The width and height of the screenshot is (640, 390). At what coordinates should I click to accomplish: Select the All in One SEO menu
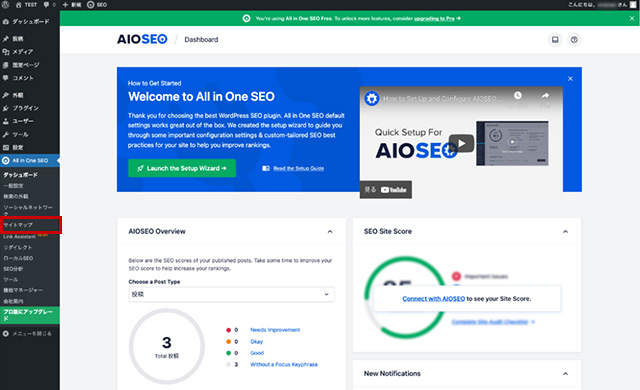click(30, 160)
